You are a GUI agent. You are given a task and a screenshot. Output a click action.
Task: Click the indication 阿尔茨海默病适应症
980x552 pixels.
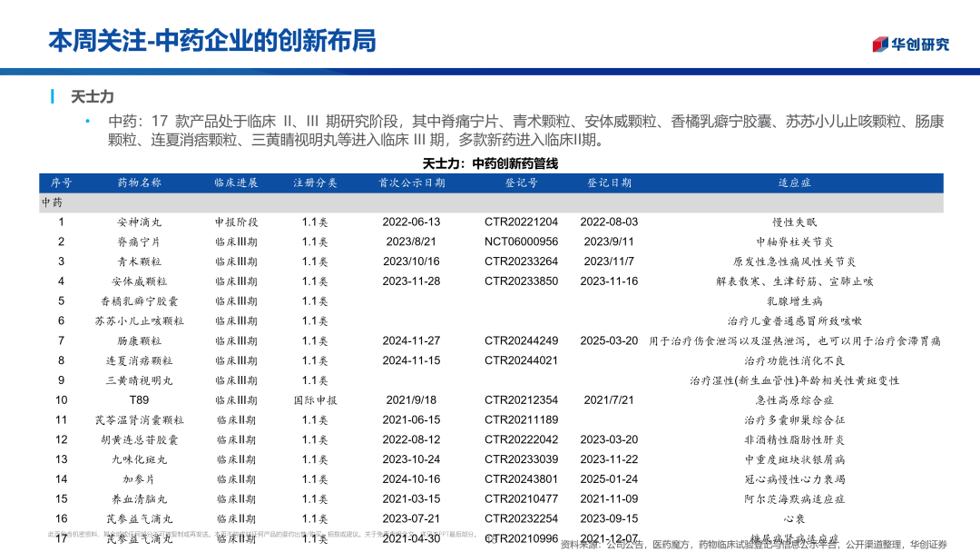click(794, 499)
